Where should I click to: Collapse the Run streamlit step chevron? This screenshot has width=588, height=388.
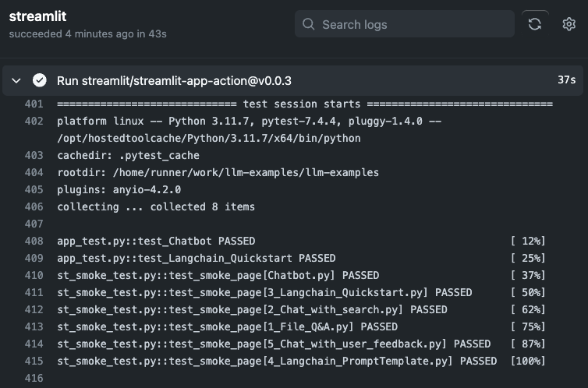(16, 80)
